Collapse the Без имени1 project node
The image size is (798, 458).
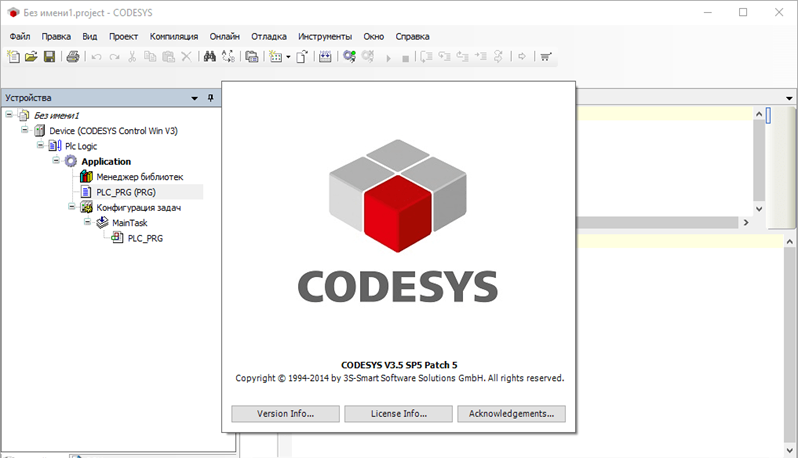click(9, 114)
